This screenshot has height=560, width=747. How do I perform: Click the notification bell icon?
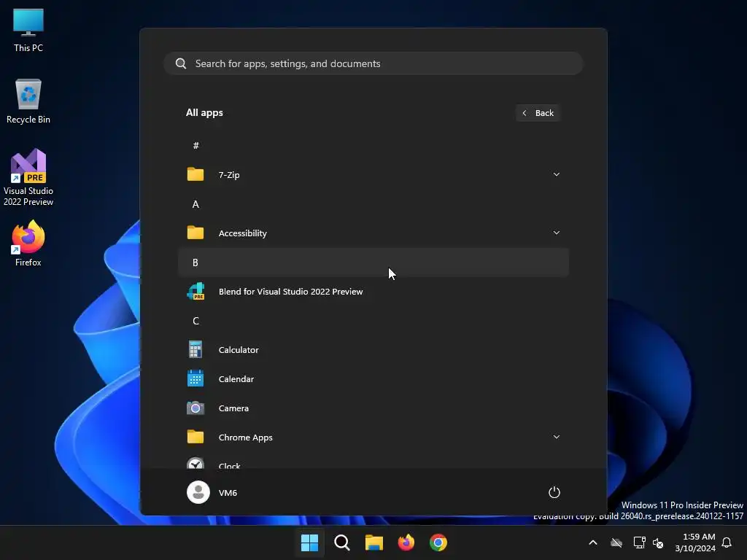(x=727, y=542)
